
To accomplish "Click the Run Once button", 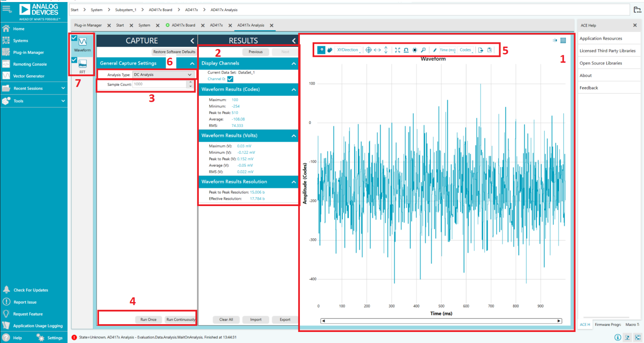I will click(x=149, y=320).
